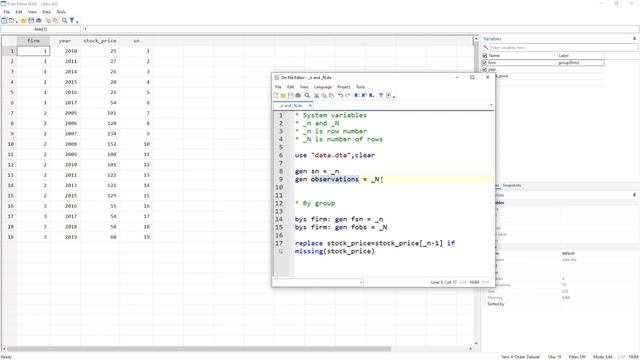Image resolution: width=640 pixels, height=360 pixels.
Task: Click horizontal scrollbar of data grid
Action: 199,349
